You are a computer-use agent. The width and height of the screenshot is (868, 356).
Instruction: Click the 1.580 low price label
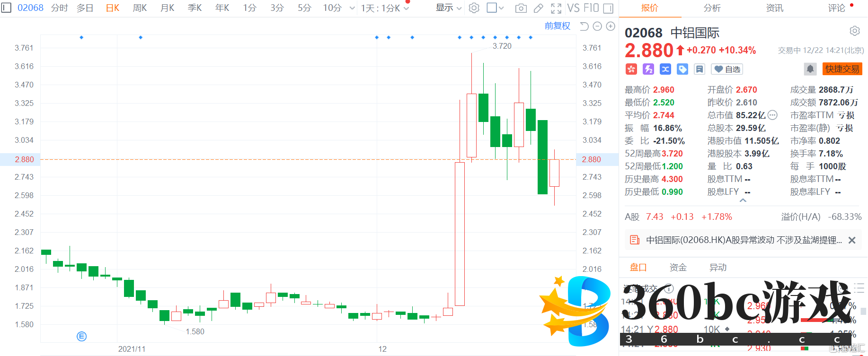pos(195,331)
